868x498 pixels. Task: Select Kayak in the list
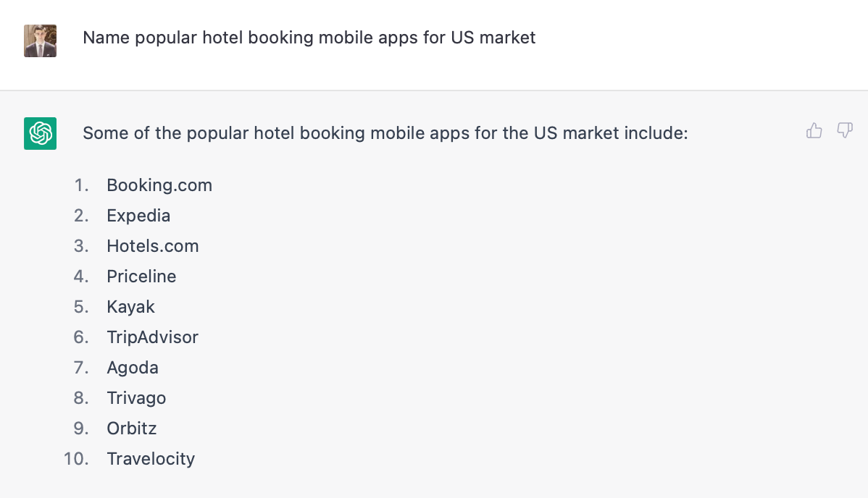click(x=130, y=307)
